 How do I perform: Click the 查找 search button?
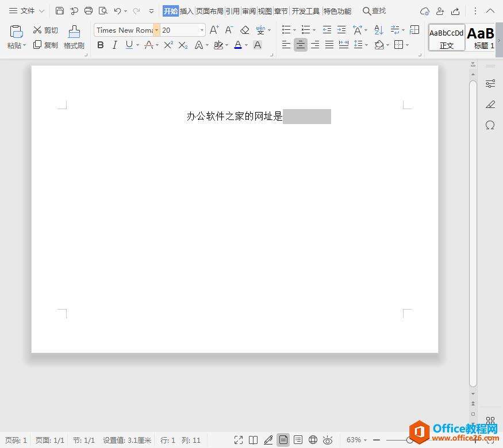click(374, 11)
